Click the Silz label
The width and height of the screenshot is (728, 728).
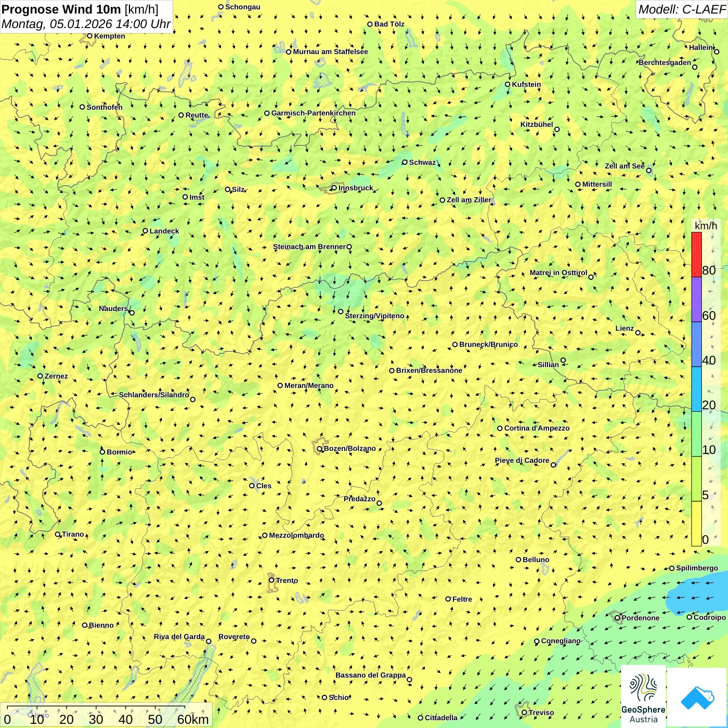(x=238, y=189)
